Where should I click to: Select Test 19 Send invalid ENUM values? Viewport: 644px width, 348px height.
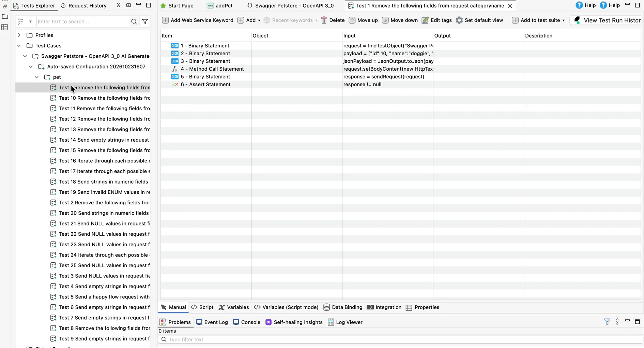[x=100, y=192]
